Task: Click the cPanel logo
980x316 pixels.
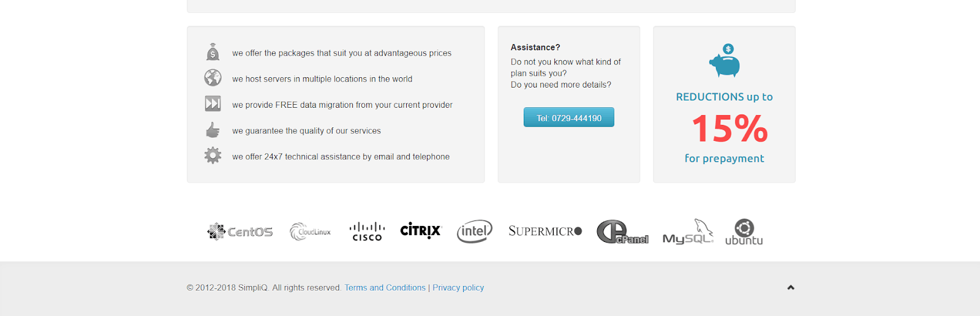Action: [622, 232]
